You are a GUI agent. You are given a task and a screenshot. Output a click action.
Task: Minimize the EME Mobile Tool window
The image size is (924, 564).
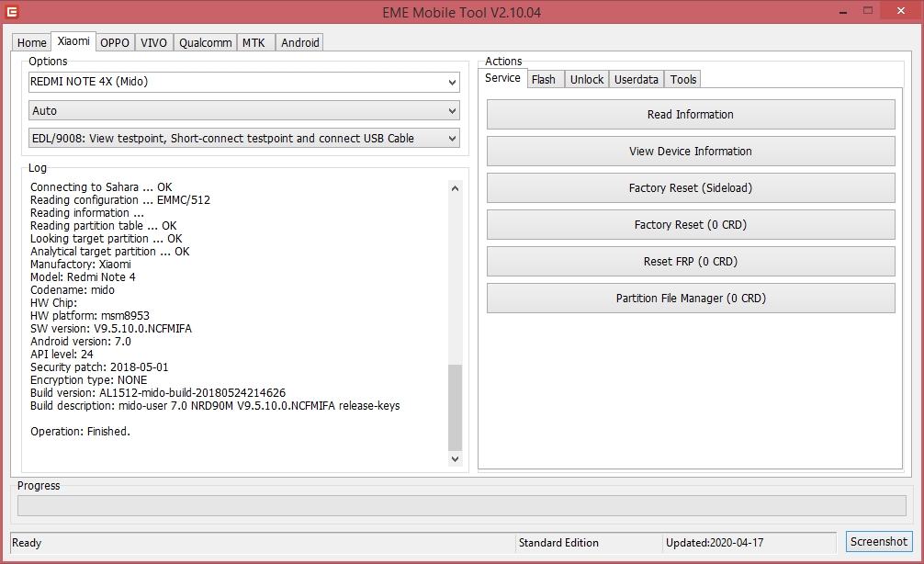(843, 11)
